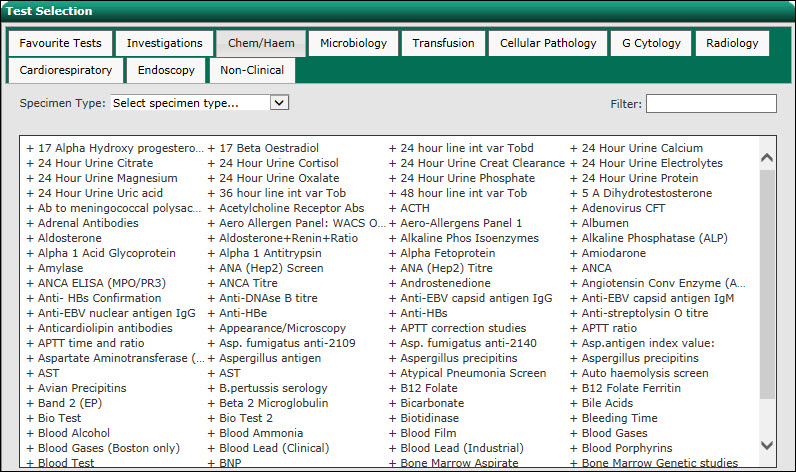
Task: Open the Cellular Pathology tab
Action: pyautogui.click(x=548, y=43)
